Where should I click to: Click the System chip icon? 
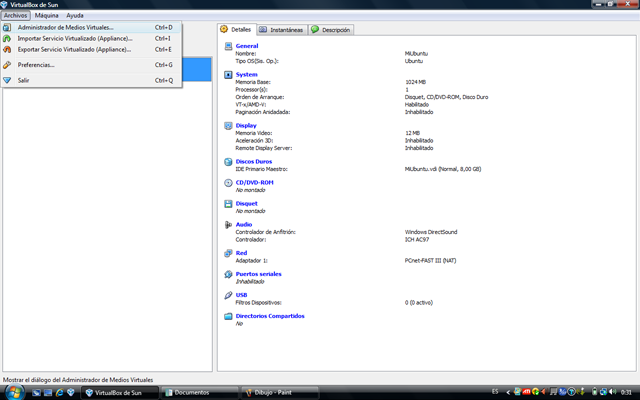coord(228,74)
